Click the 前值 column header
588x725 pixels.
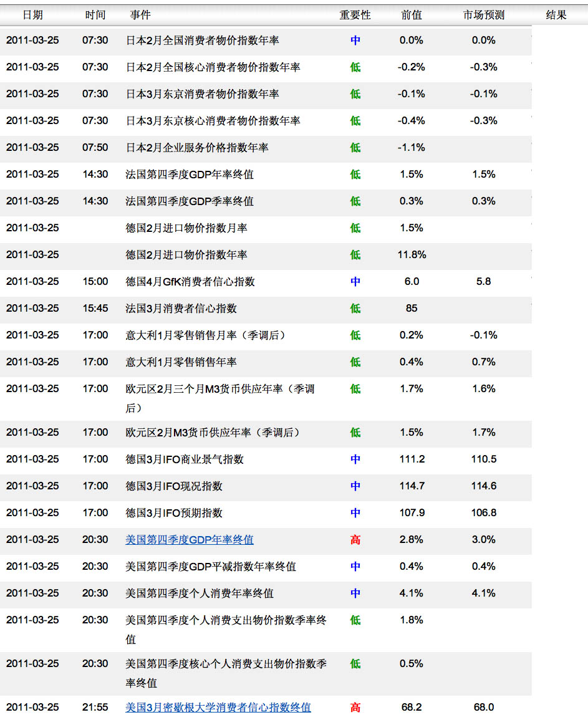(x=412, y=15)
